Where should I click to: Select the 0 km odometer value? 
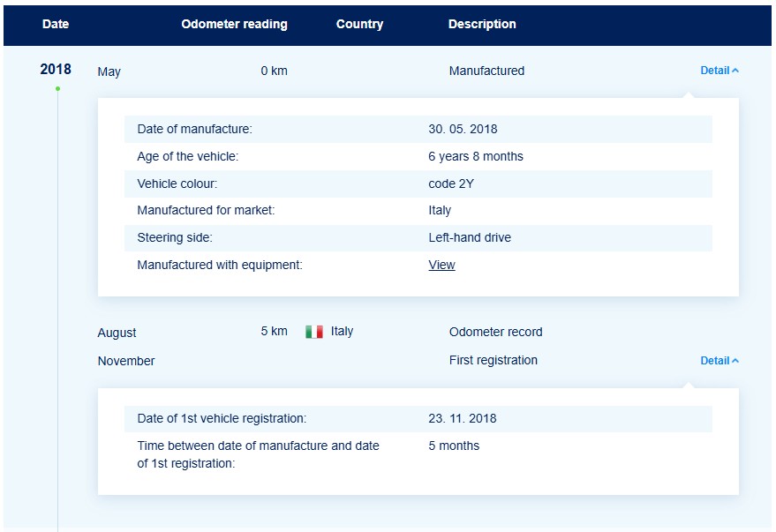point(275,71)
